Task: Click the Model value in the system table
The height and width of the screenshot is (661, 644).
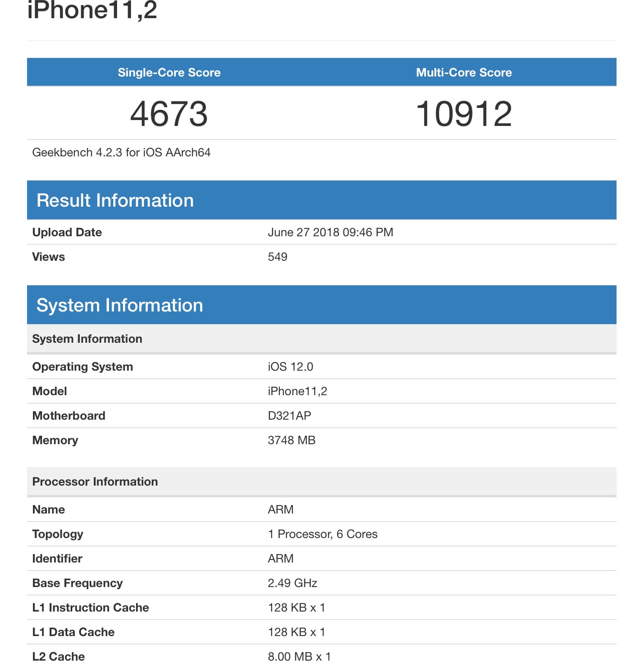Action: coord(297,391)
